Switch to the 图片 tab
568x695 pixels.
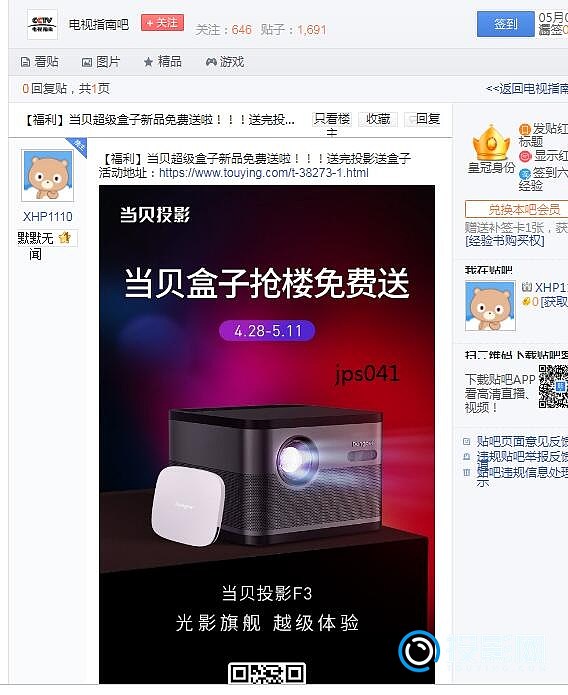101,62
